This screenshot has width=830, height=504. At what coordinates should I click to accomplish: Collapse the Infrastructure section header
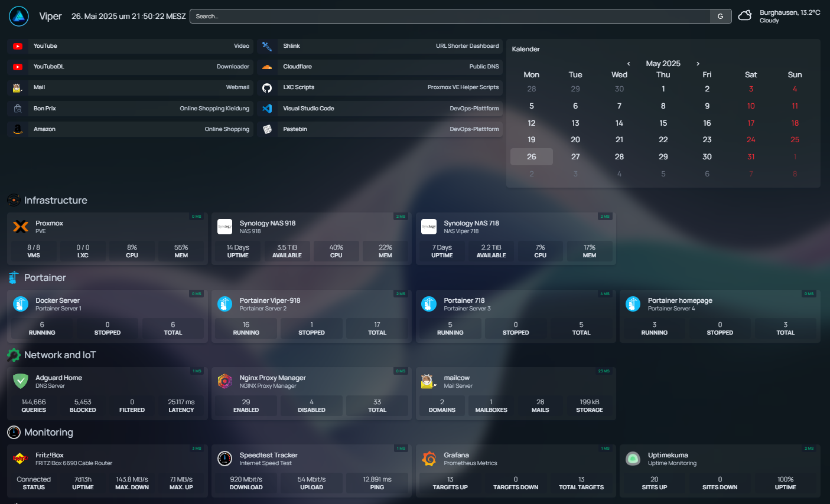55,201
